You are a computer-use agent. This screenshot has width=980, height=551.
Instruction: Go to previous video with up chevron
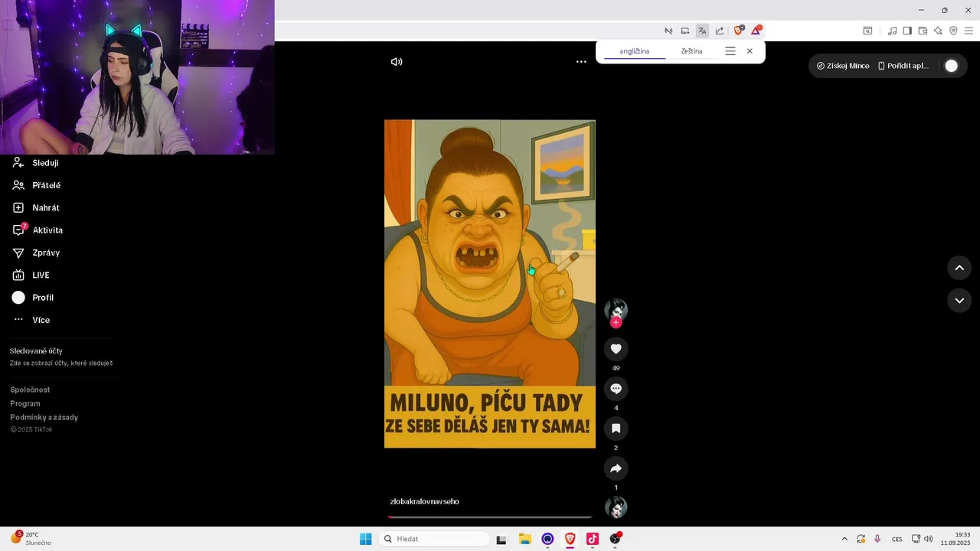[959, 268]
